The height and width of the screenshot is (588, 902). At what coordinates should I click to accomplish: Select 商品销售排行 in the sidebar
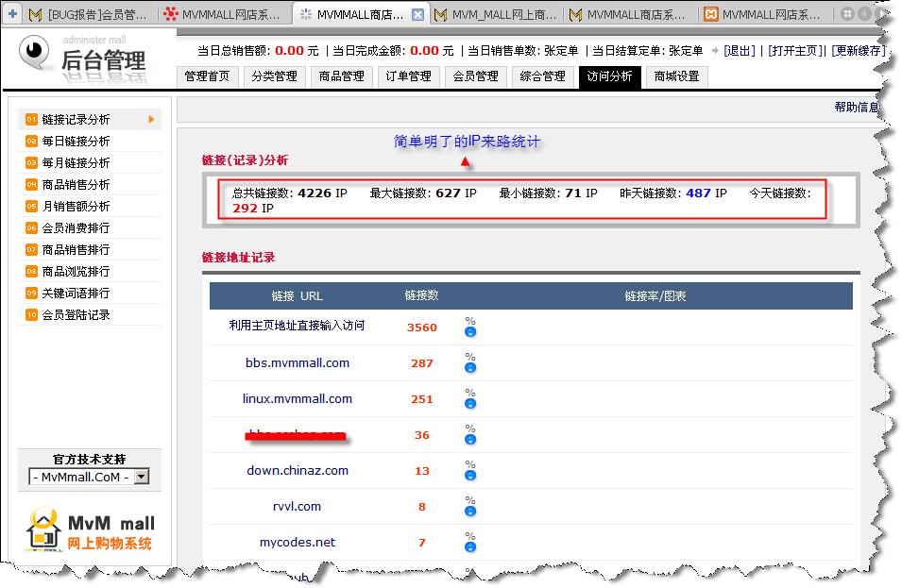pos(90,250)
